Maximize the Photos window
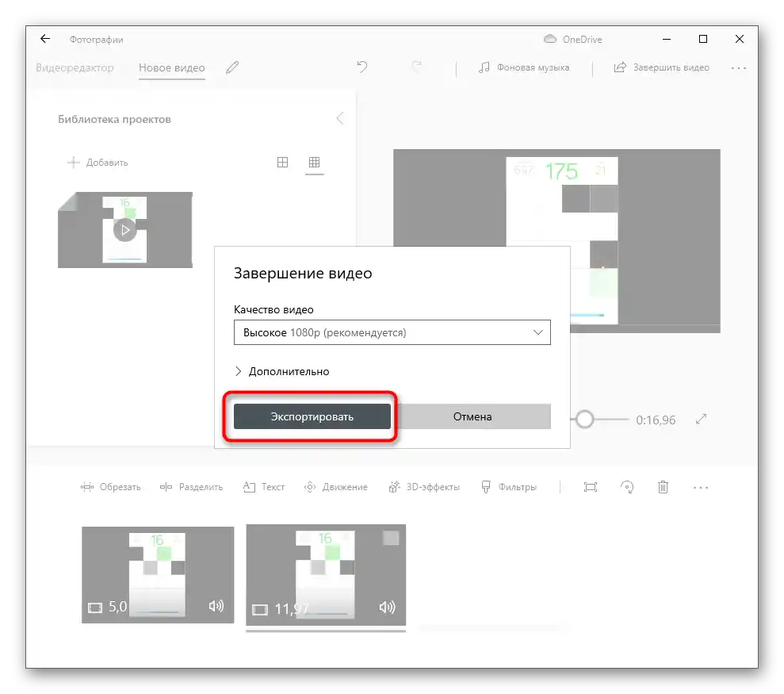784x694 pixels. [x=703, y=39]
